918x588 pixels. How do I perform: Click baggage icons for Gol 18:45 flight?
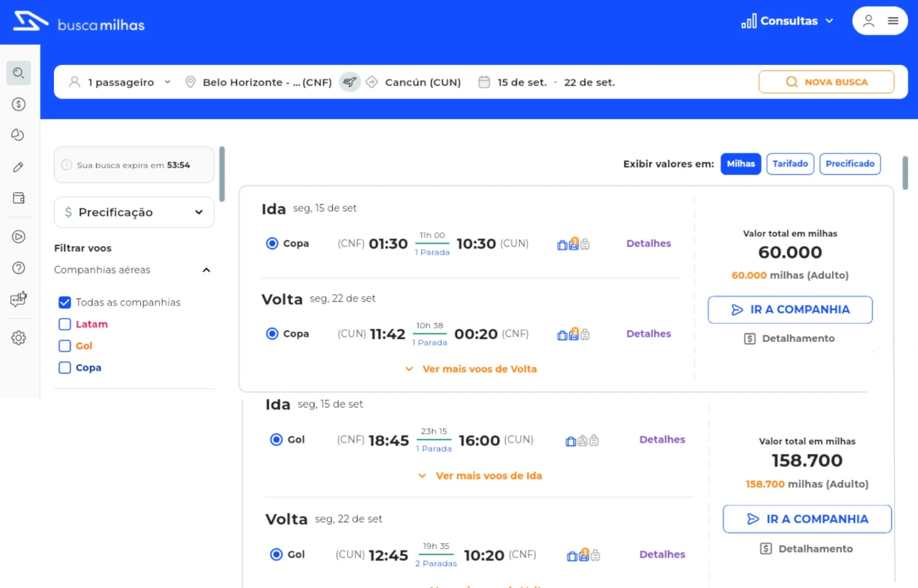coord(582,441)
